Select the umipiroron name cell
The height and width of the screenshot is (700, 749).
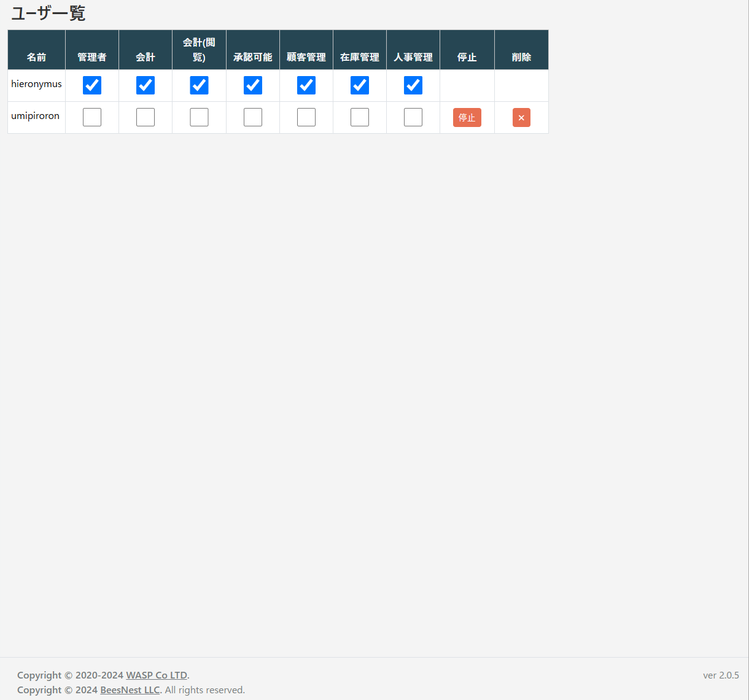point(35,116)
